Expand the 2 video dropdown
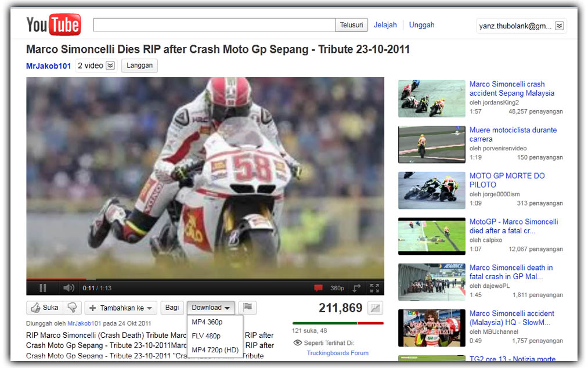The image size is (588, 368). tap(96, 66)
